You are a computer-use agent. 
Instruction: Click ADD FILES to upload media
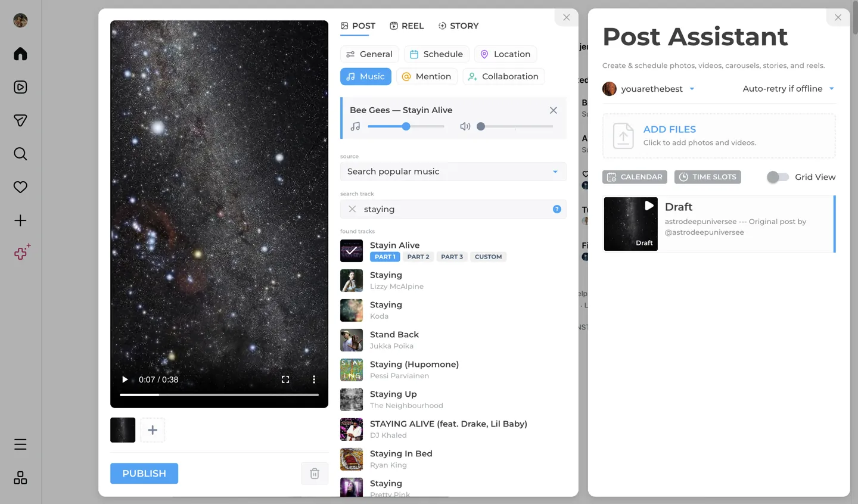pos(669,129)
